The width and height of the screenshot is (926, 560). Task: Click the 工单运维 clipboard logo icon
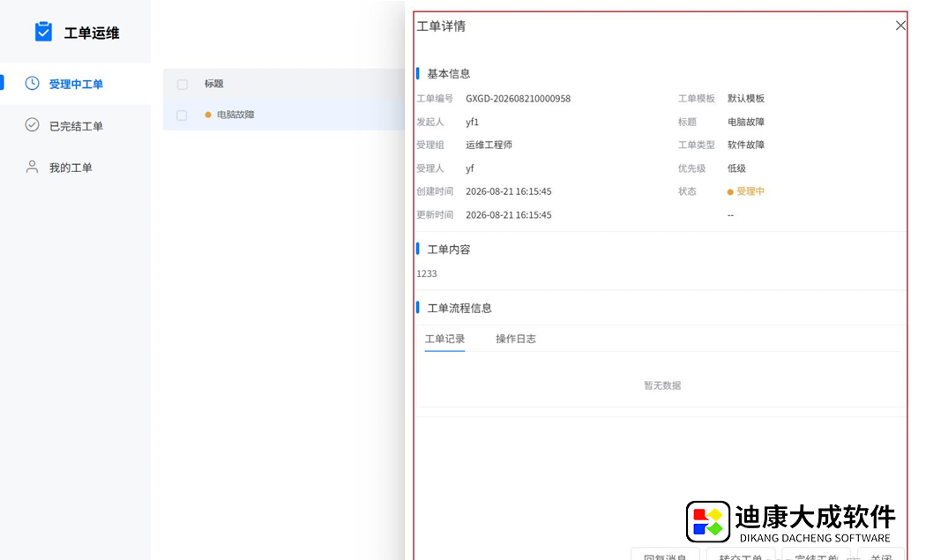point(43,32)
